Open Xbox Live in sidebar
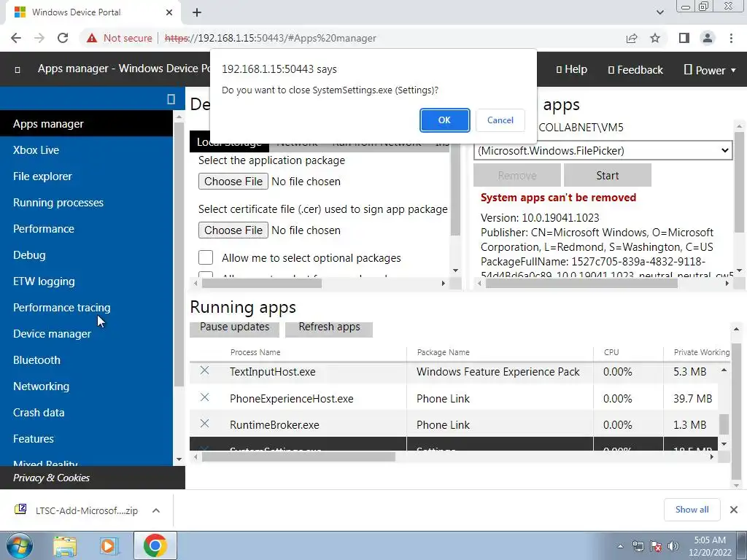 point(86,150)
